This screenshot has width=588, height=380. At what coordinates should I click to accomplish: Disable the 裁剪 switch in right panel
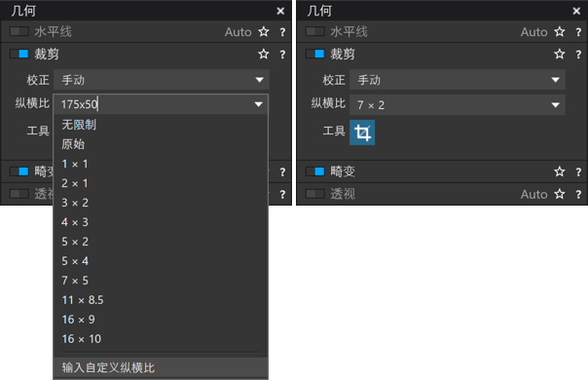[x=315, y=54]
